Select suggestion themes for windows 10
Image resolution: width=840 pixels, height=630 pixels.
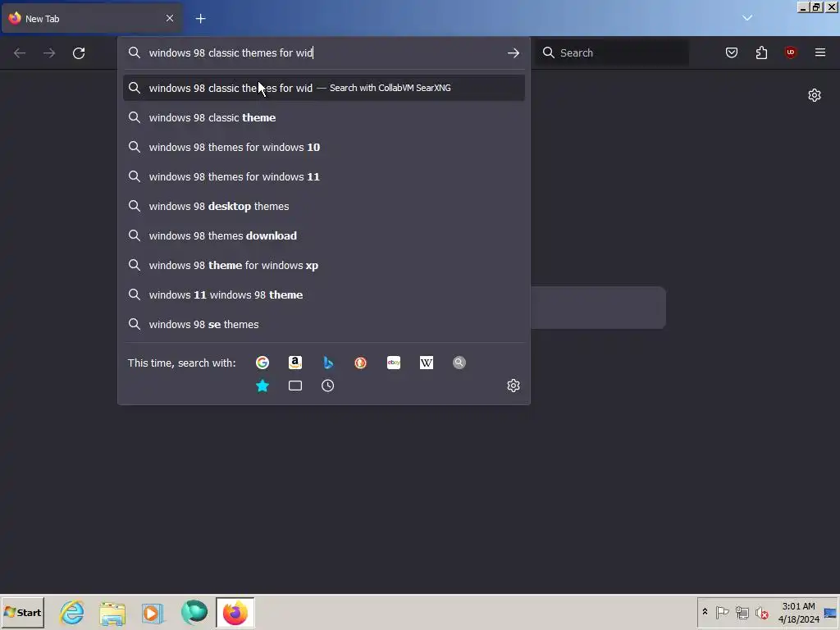pyautogui.click(x=324, y=147)
